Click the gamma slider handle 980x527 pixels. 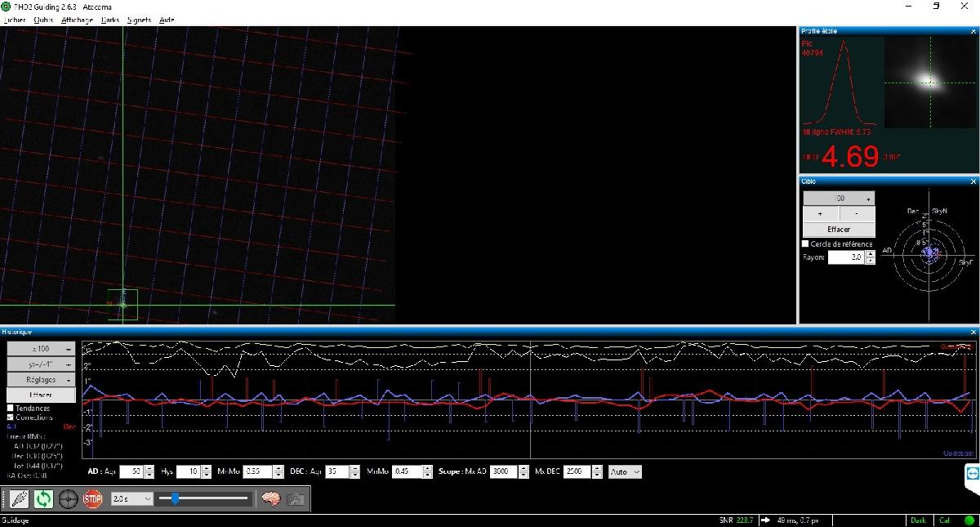click(175, 498)
